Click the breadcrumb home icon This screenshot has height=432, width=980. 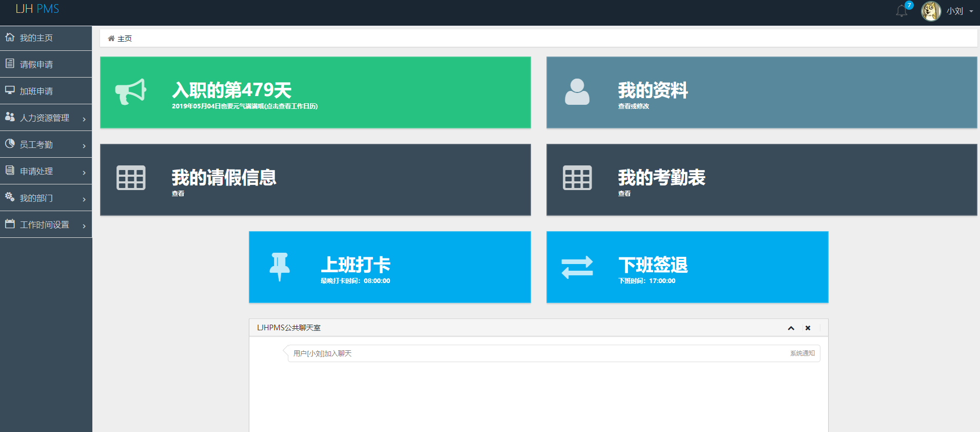tap(111, 38)
